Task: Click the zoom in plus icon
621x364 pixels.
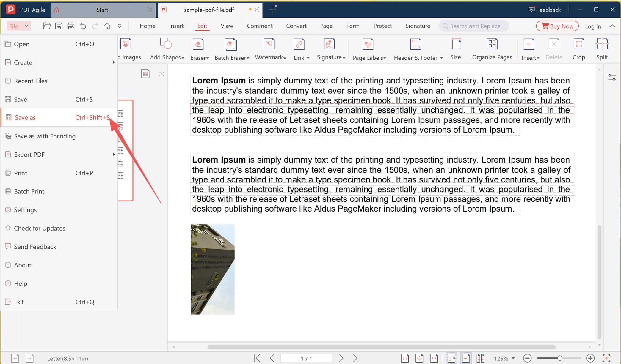Action: coord(590,358)
